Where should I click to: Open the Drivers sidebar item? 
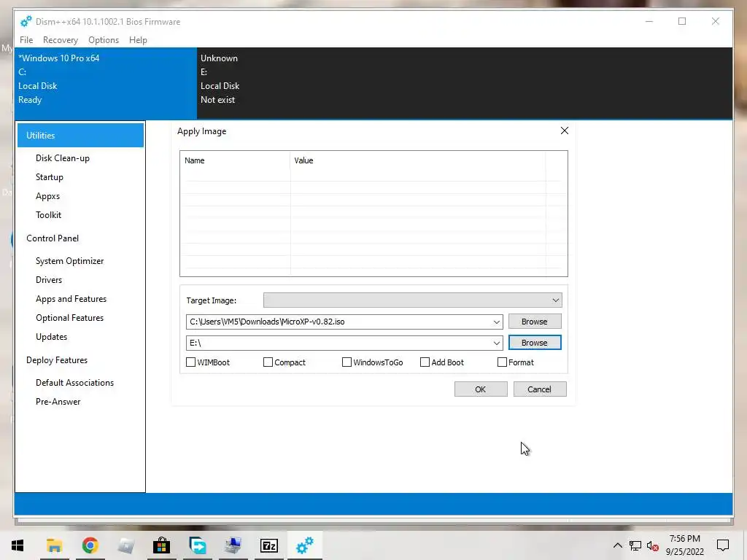pyautogui.click(x=49, y=280)
